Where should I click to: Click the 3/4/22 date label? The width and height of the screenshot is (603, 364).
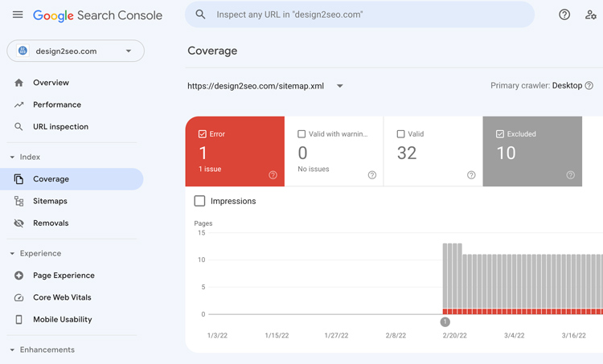(515, 336)
